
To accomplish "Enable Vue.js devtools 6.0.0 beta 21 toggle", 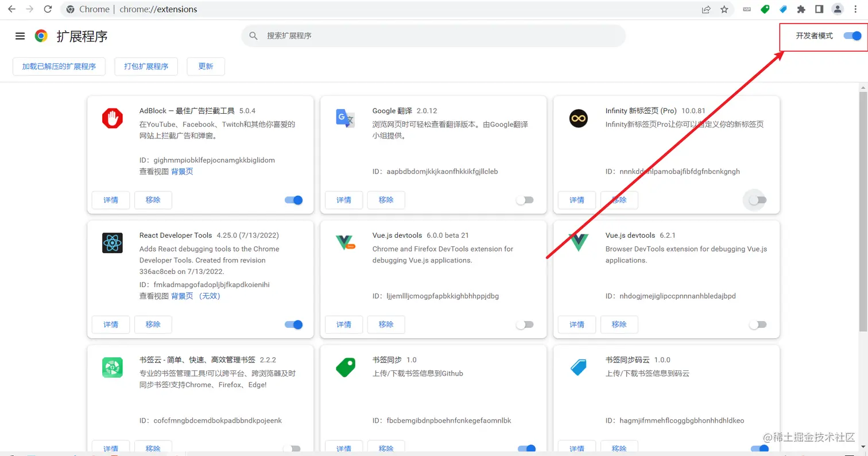I will (x=525, y=324).
